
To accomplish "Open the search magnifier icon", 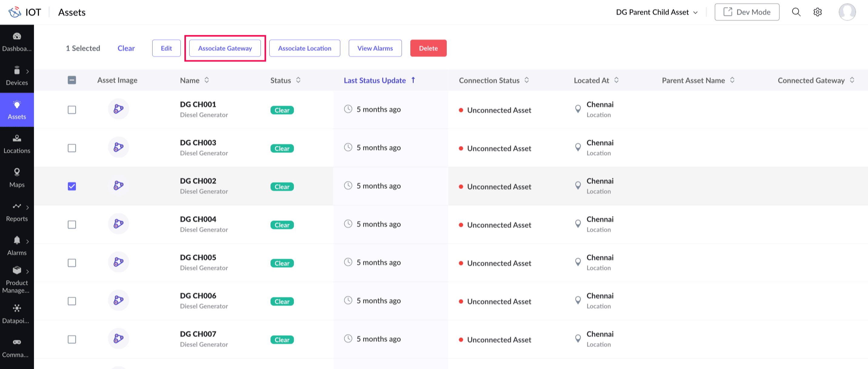I will click(796, 12).
